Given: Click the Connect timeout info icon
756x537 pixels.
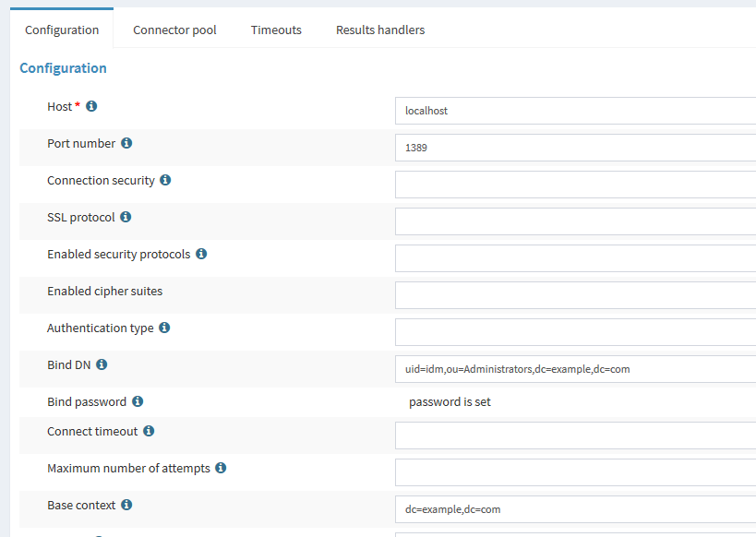Looking at the screenshot, I should pos(149,432).
